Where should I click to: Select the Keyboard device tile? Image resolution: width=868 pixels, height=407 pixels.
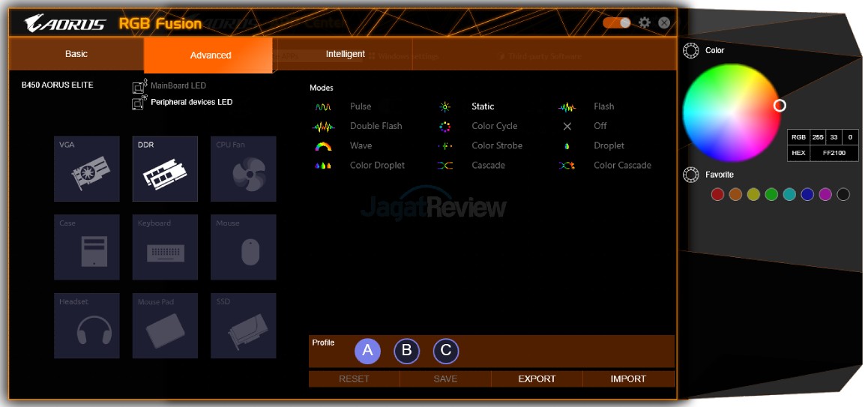165,247
